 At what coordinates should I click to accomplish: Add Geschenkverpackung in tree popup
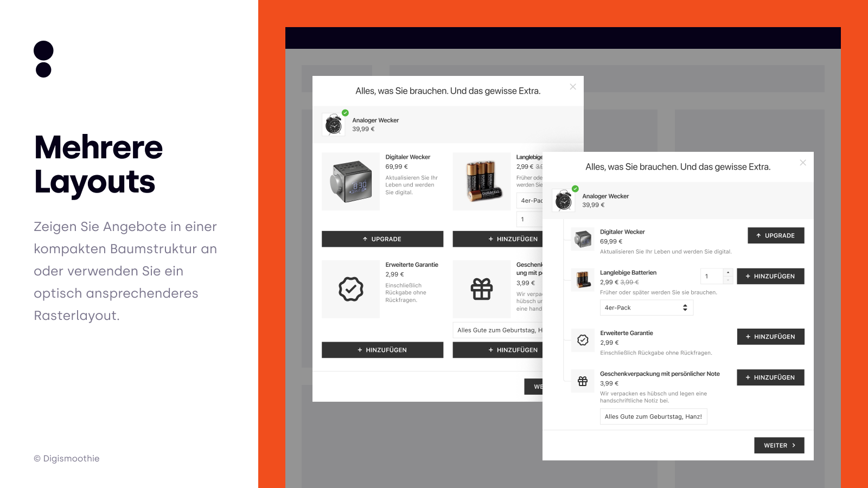[770, 377]
